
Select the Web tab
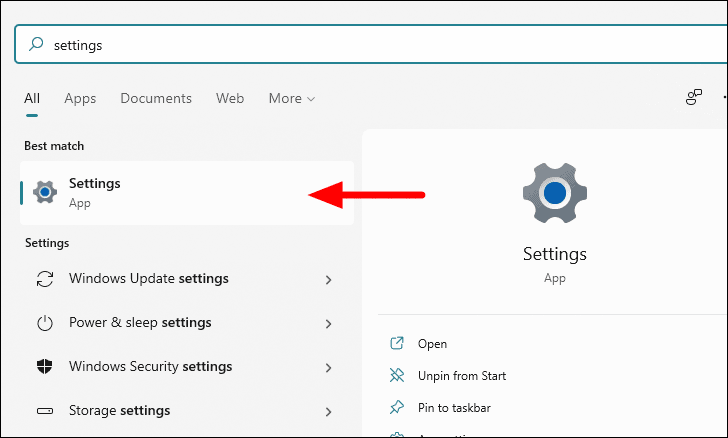point(230,98)
